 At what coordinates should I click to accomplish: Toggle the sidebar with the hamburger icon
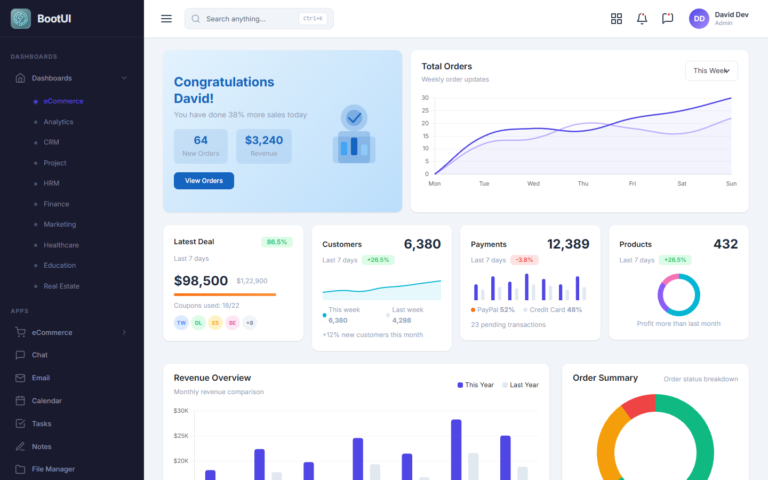click(x=167, y=19)
